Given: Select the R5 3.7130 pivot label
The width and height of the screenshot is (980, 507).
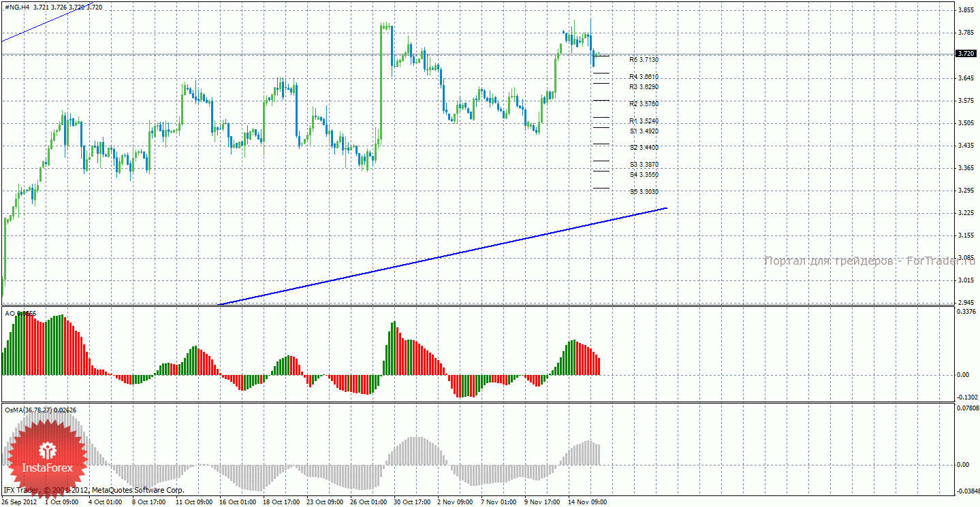Looking at the screenshot, I should click(644, 60).
